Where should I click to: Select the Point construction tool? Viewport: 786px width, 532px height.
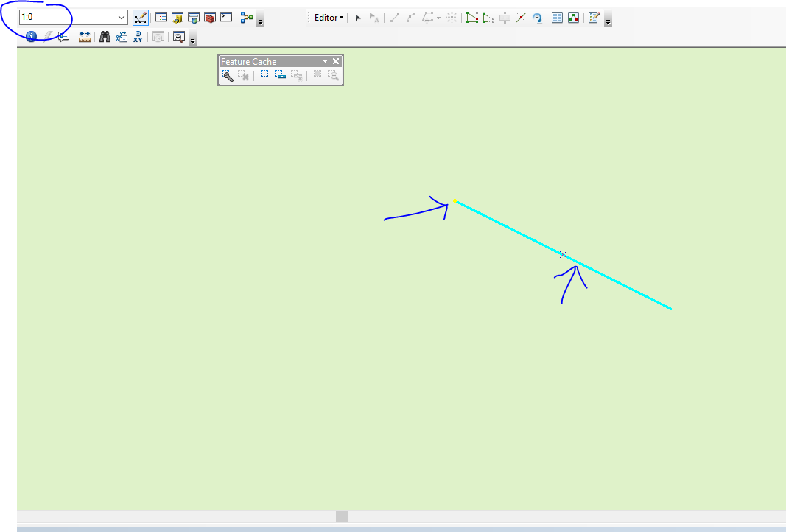(452, 18)
